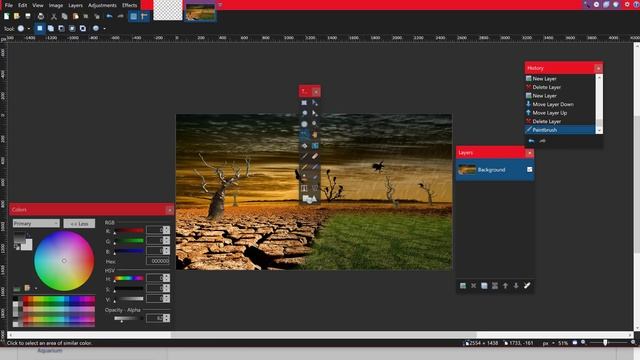Open the palette menu dropdown arrow
640x360 pixels.
[x=36, y=289]
